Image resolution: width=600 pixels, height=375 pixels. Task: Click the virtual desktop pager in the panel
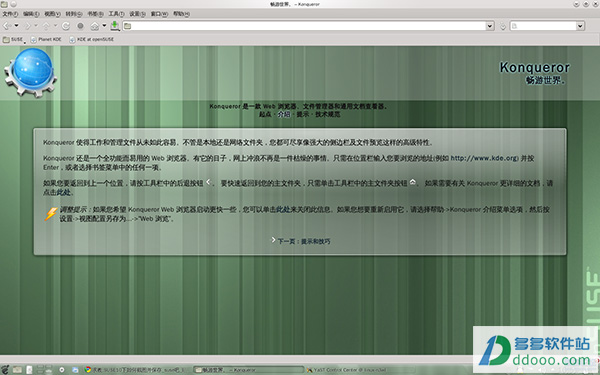point(44,370)
